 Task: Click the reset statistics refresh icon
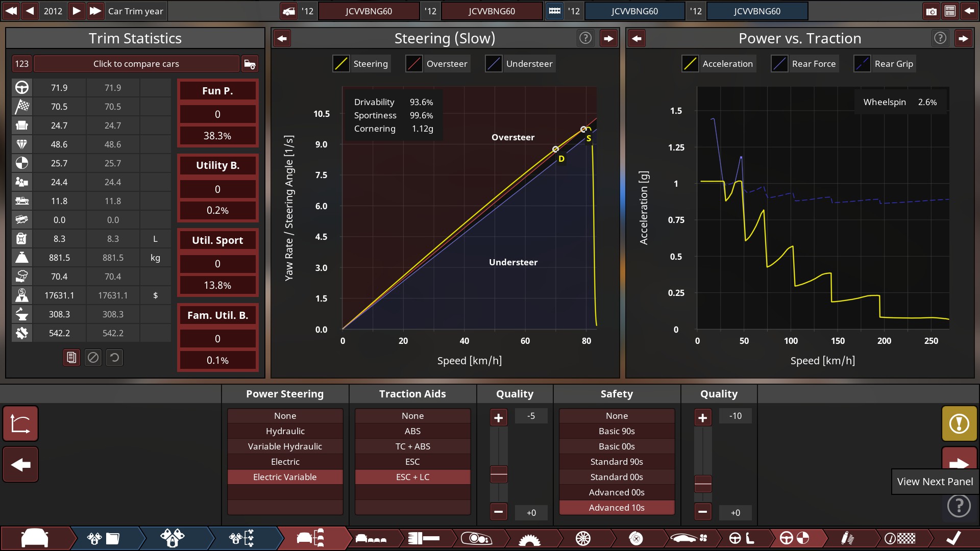point(114,358)
